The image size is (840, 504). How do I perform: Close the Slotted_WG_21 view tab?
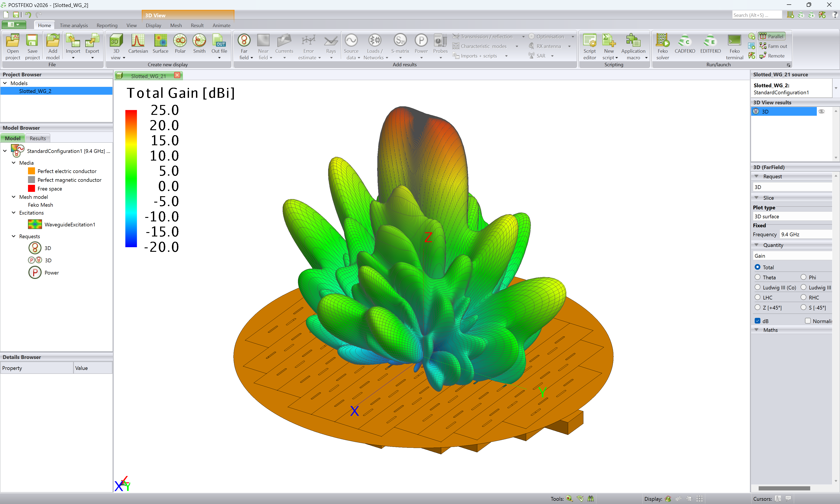177,75
